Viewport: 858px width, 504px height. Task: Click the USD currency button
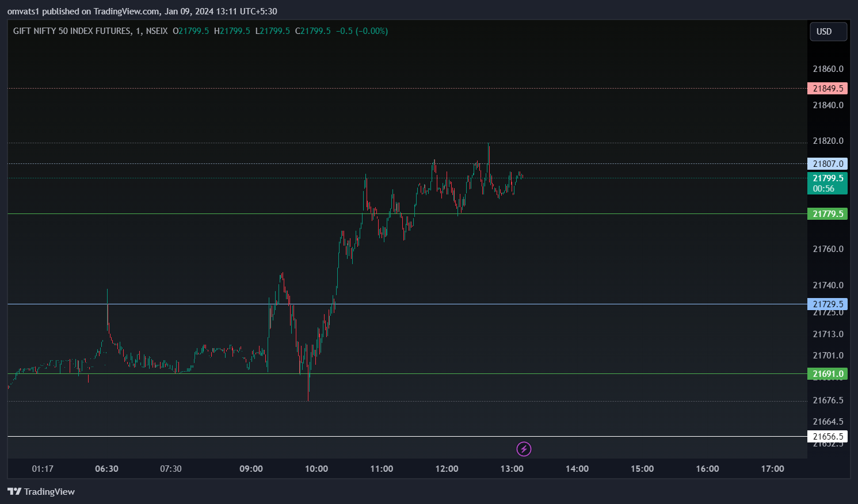point(828,32)
